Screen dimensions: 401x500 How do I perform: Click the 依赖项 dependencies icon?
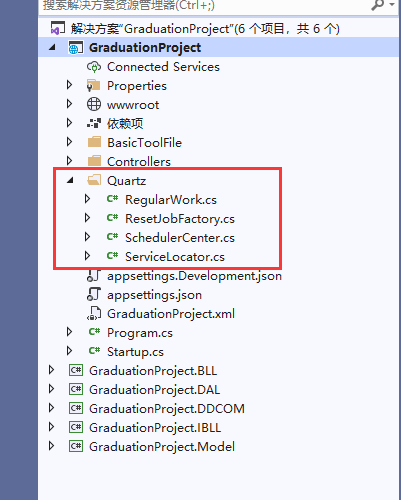(94, 124)
